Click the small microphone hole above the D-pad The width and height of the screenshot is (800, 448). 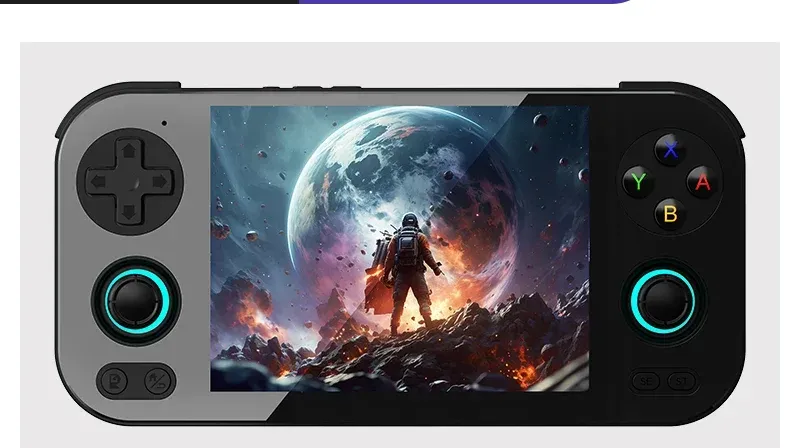coord(164,123)
